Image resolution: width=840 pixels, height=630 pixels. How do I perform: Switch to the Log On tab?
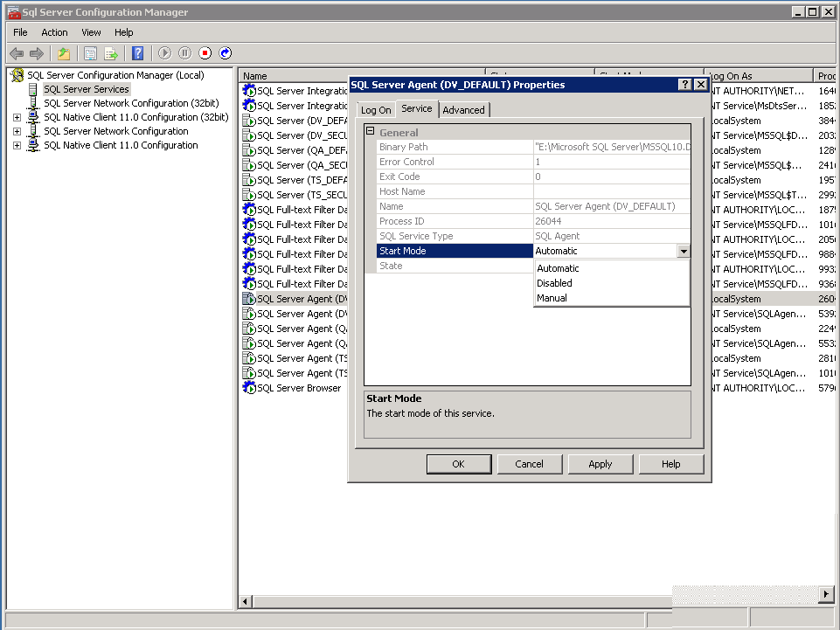pos(376,110)
